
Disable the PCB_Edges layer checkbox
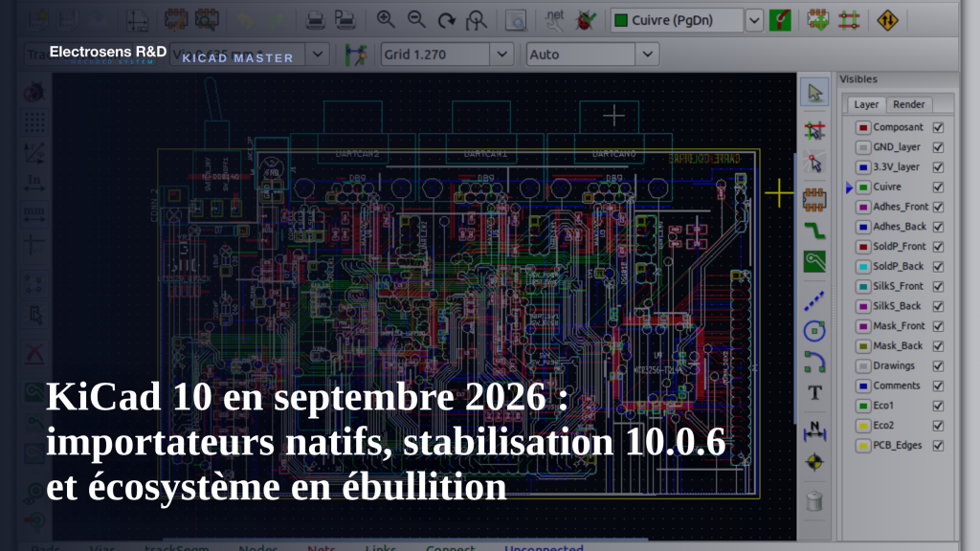[x=938, y=446]
